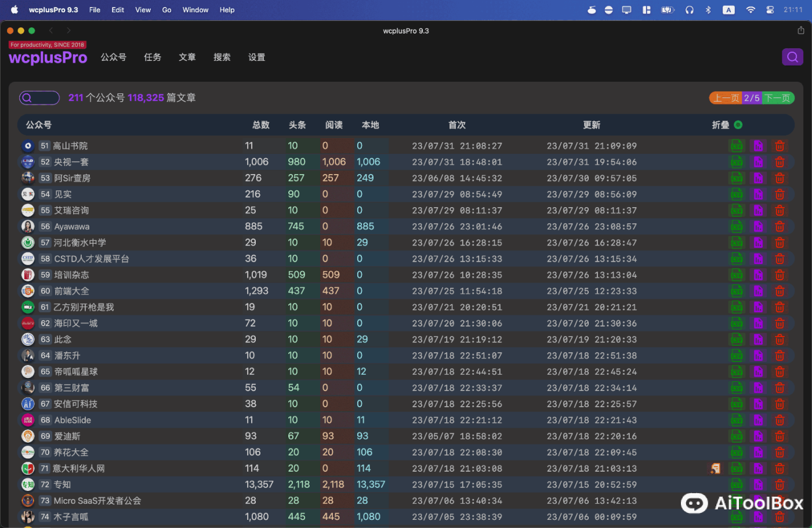Switch to the 任务 tab
812x528 pixels.
(153, 57)
